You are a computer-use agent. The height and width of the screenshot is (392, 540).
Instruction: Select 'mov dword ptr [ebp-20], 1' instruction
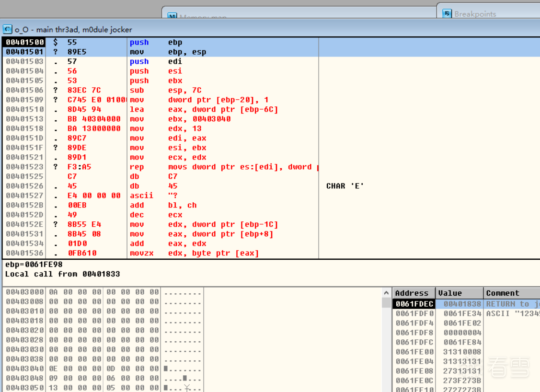click(199, 100)
